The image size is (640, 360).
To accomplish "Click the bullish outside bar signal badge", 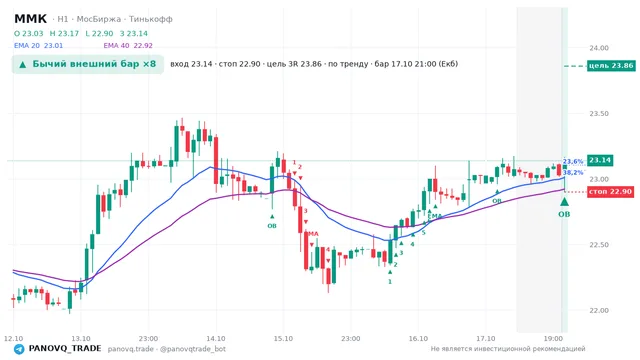I will (88, 64).
